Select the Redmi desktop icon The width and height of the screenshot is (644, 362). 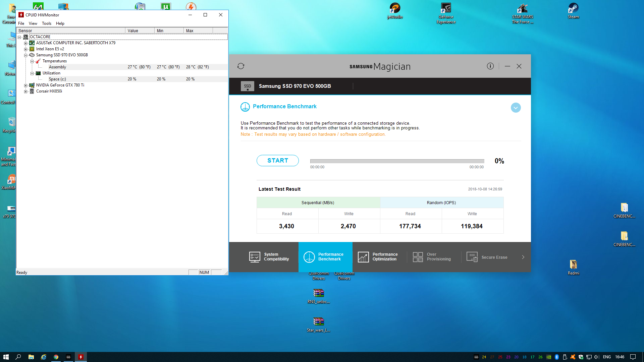pos(573,267)
